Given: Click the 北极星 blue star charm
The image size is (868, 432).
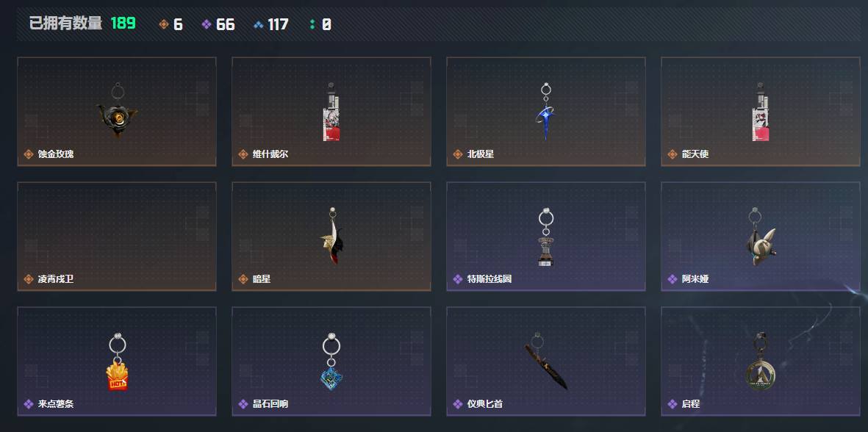Looking at the screenshot, I should click(546, 111).
